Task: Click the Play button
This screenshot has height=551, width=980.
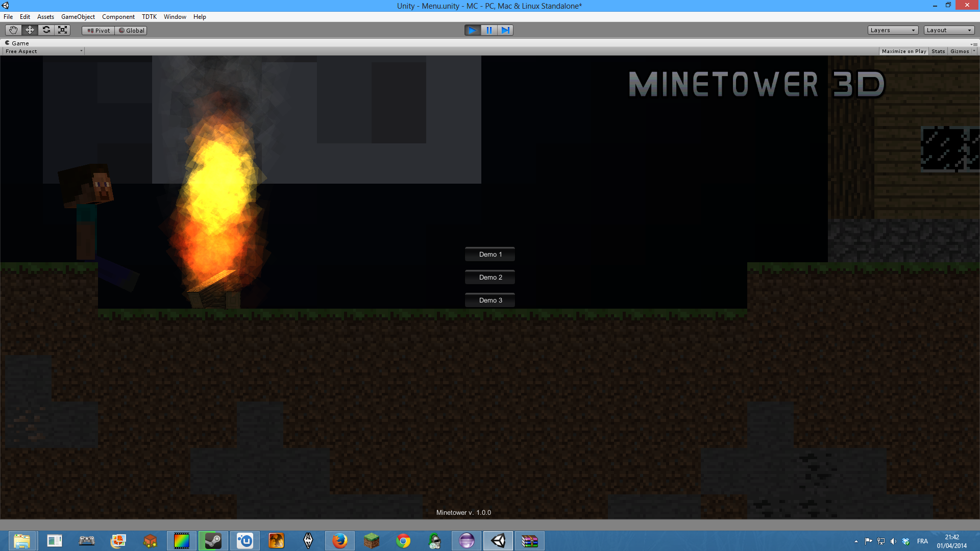Action: 472,30
